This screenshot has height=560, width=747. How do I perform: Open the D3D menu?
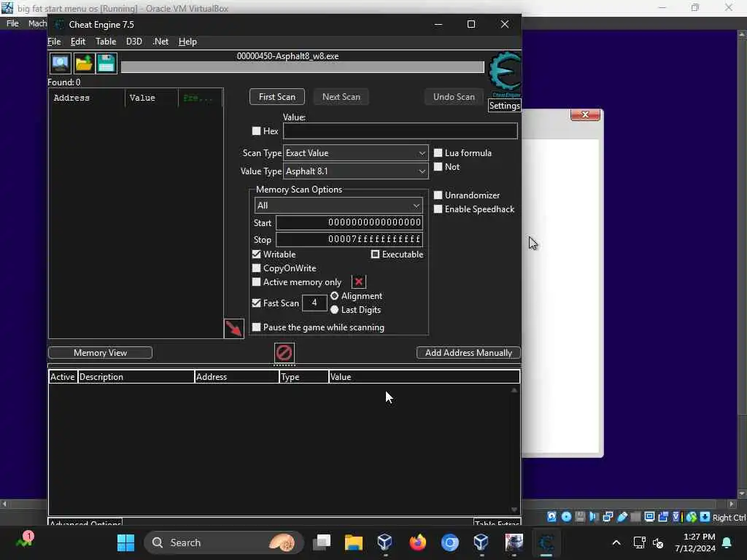(134, 42)
